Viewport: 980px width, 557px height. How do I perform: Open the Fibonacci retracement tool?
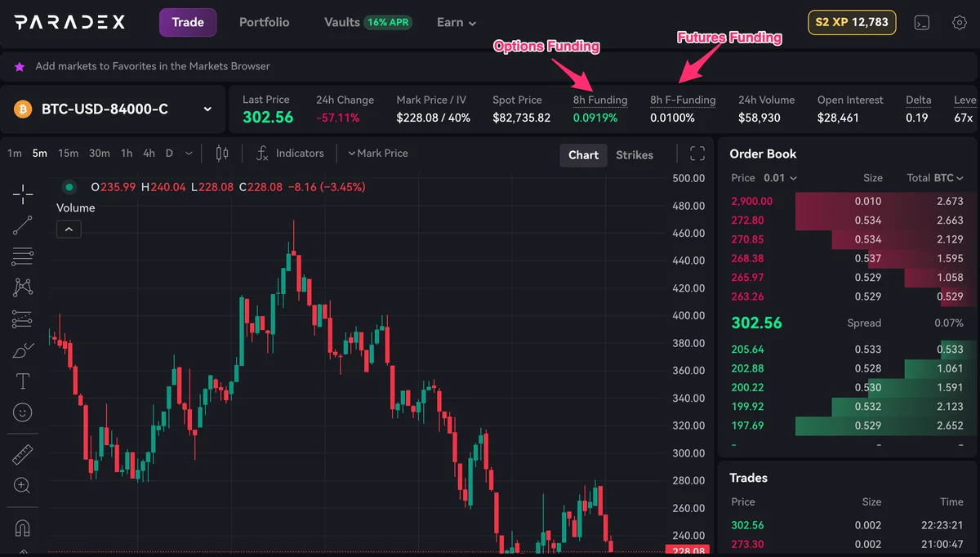pyautogui.click(x=23, y=256)
